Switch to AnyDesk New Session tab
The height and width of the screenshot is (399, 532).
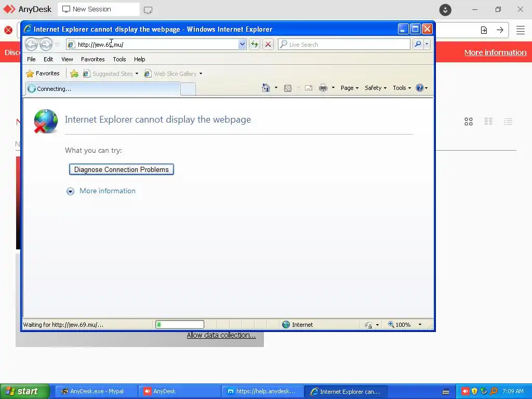pos(98,9)
